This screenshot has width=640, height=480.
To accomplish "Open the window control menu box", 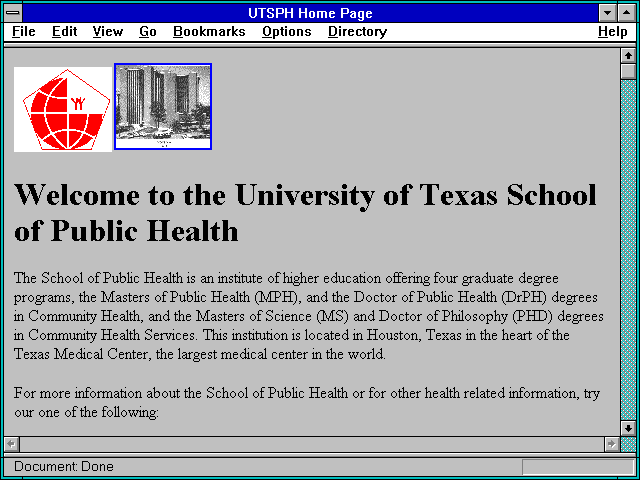I will click(x=13, y=13).
